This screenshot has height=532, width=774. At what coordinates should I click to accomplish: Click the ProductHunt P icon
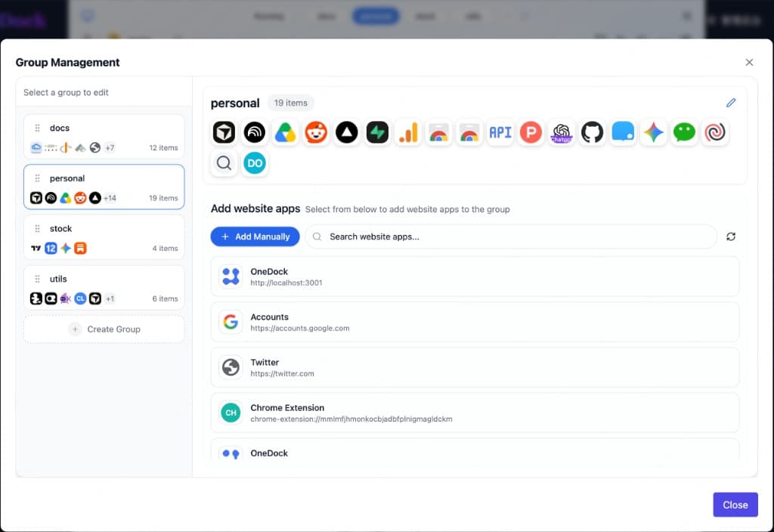531,132
